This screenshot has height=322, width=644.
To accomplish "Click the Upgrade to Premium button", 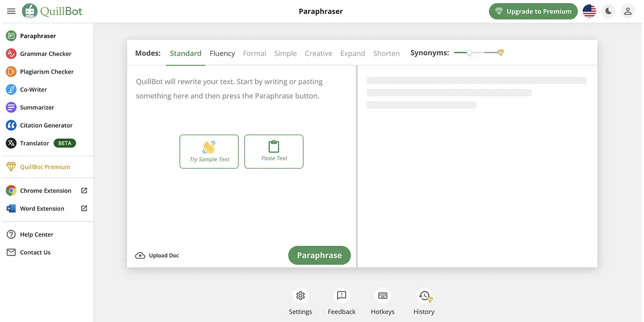I will click(533, 11).
